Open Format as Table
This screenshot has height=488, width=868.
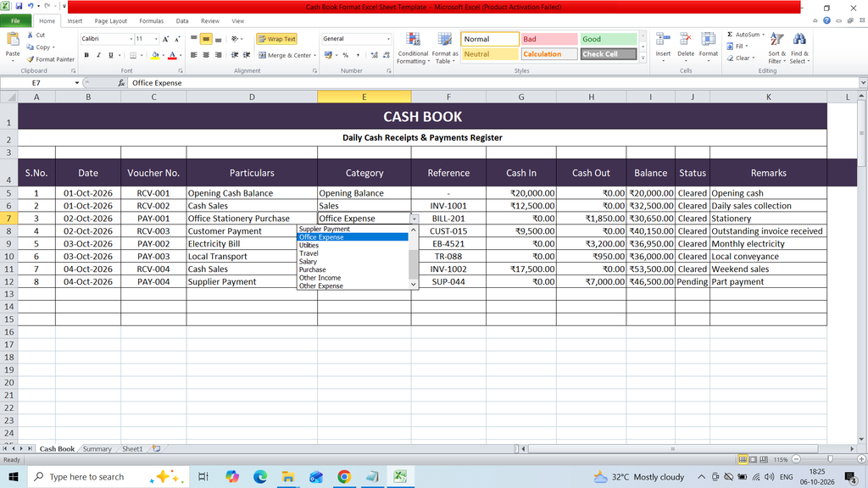(x=445, y=48)
